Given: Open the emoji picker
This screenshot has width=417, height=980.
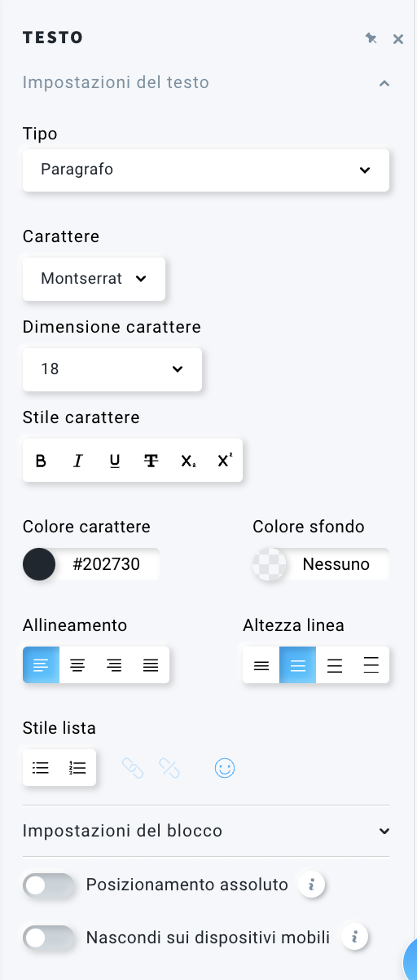Looking at the screenshot, I should (x=225, y=768).
